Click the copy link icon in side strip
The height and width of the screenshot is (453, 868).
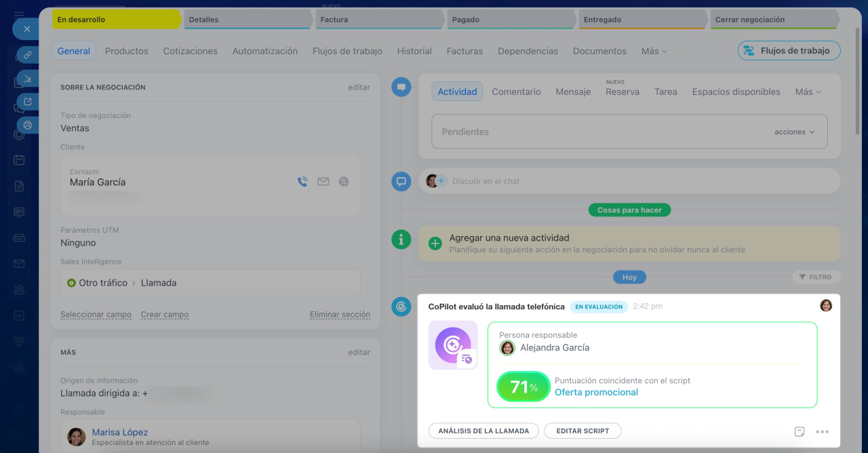[x=28, y=56]
